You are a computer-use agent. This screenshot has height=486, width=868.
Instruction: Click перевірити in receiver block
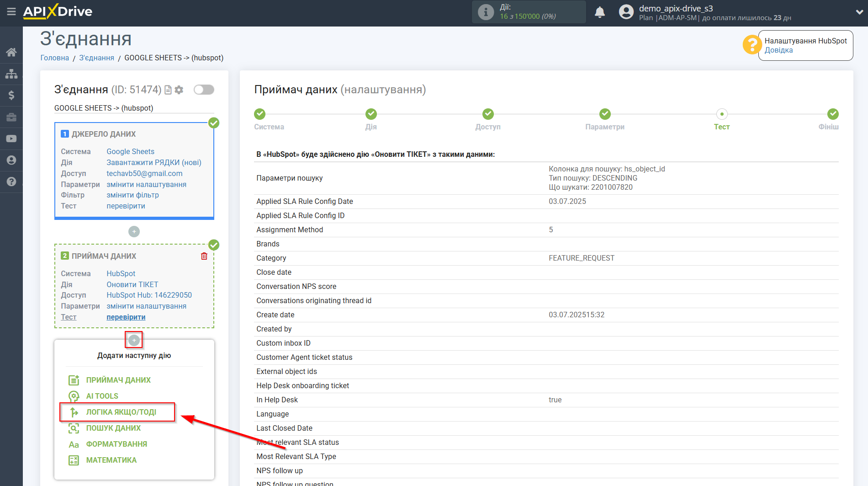pyautogui.click(x=126, y=317)
